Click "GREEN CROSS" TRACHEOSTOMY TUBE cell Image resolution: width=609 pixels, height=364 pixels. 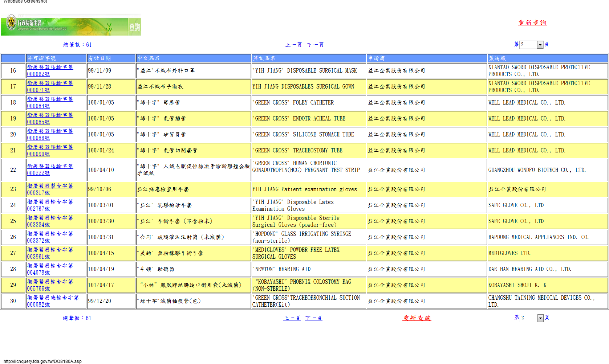309,151
